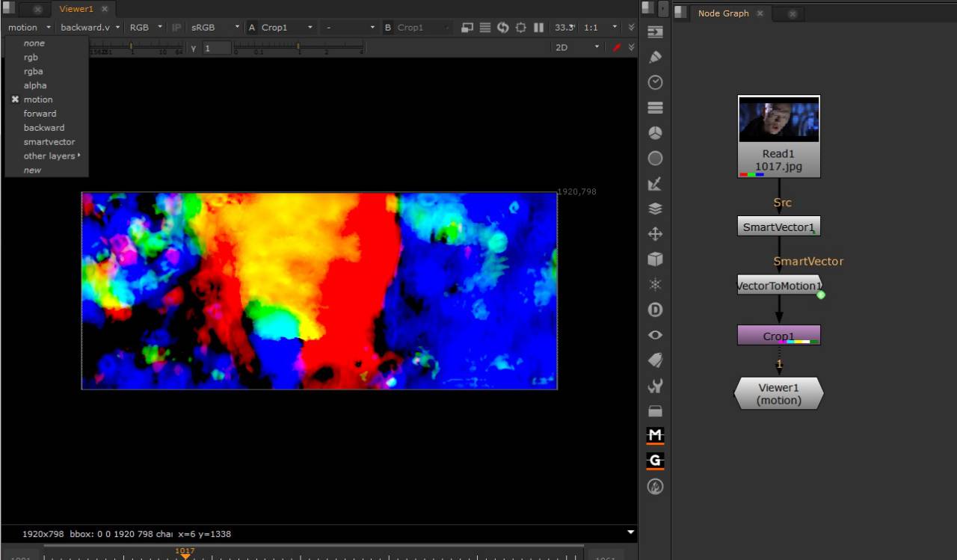Select the SmartVector1 node
The width and height of the screenshot is (957, 560).
tap(778, 227)
